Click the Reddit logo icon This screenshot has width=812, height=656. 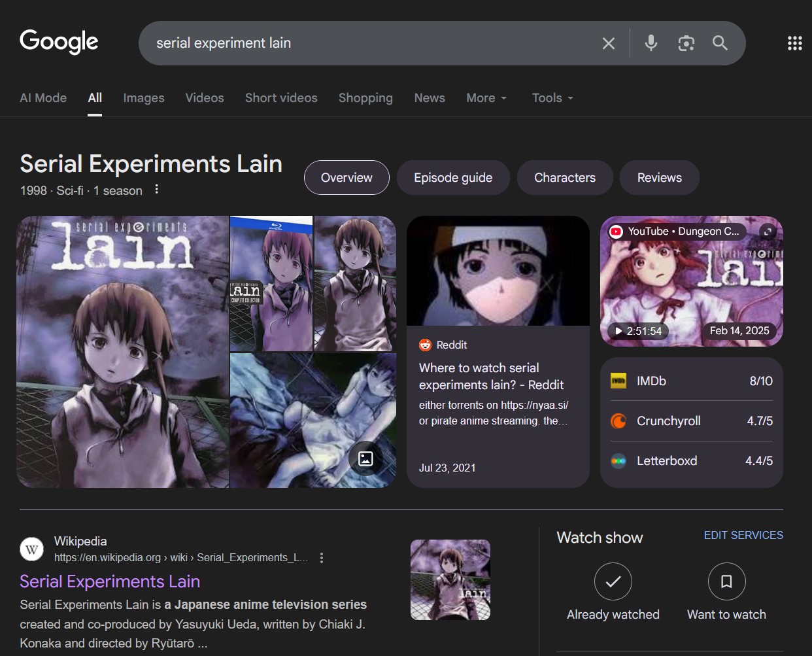[x=425, y=345]
